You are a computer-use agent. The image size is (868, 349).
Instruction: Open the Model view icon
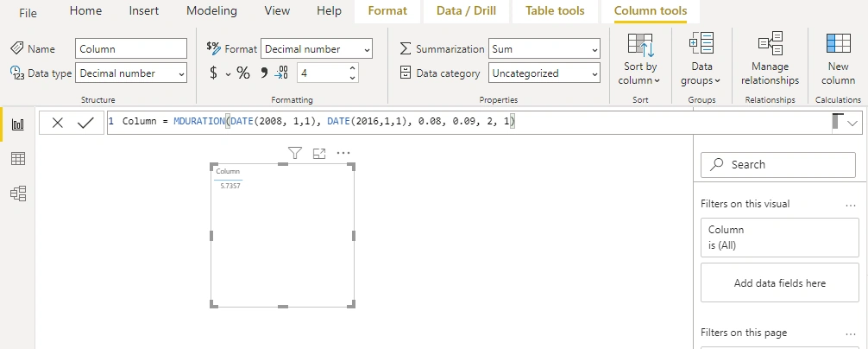click(x=18, y=194)
